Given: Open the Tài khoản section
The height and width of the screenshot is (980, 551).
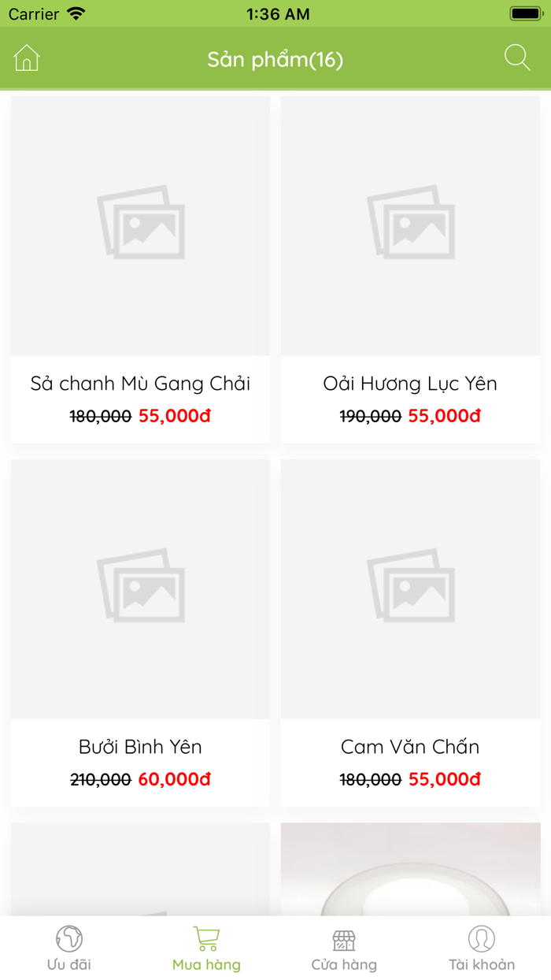Looking at the screenshot, I should [x=482, y=949].
